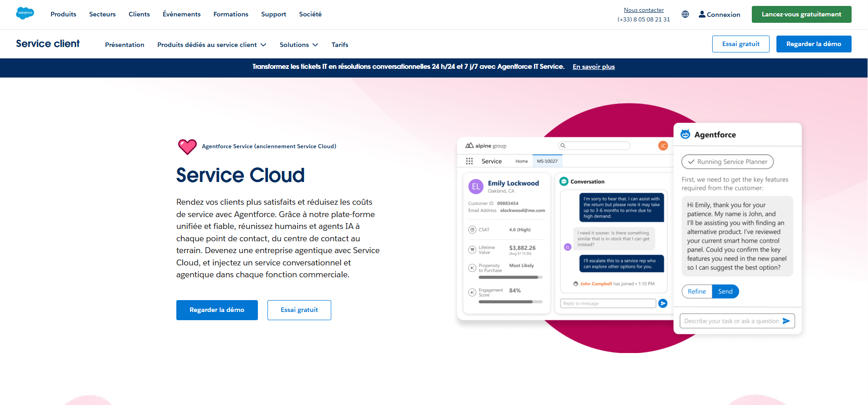
Task: Click the hero Essai gratuit button
Action: point(299,310)
